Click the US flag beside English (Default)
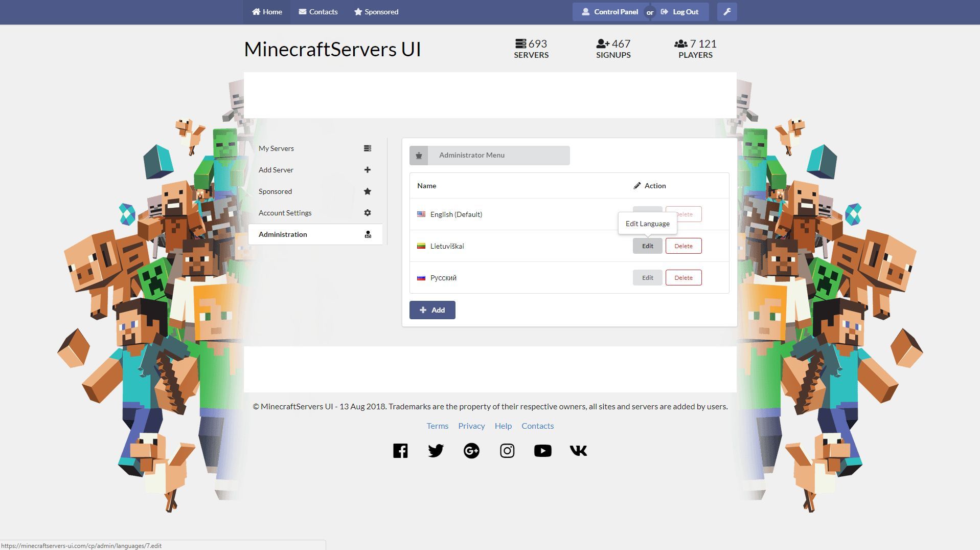Image resolution: width=980 pixels, height=550 pixels. point(421,214)
